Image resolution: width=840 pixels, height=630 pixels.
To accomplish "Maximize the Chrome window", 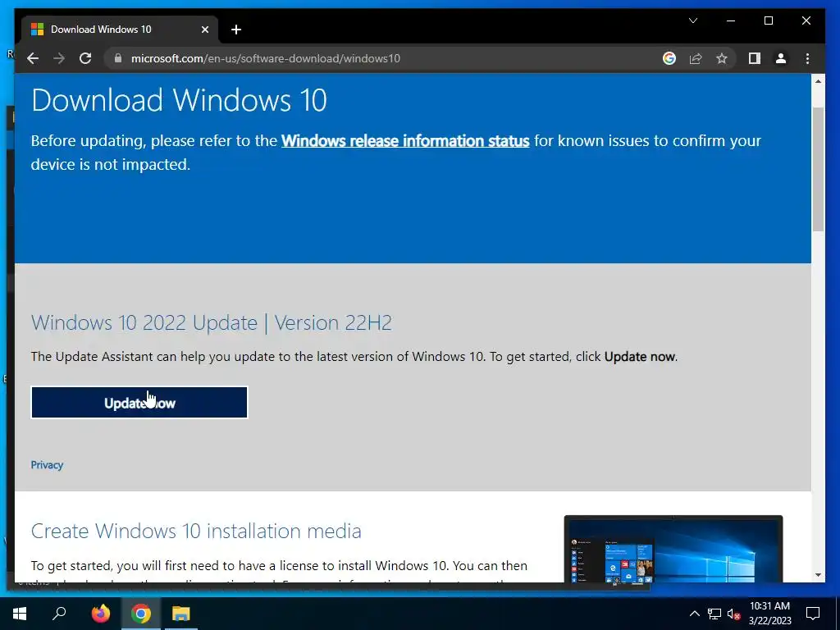I will coord(768,21).
